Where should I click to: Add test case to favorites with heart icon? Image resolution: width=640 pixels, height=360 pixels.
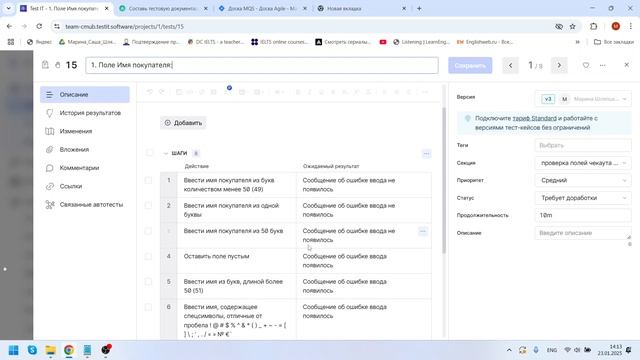[x=586, y=65]
